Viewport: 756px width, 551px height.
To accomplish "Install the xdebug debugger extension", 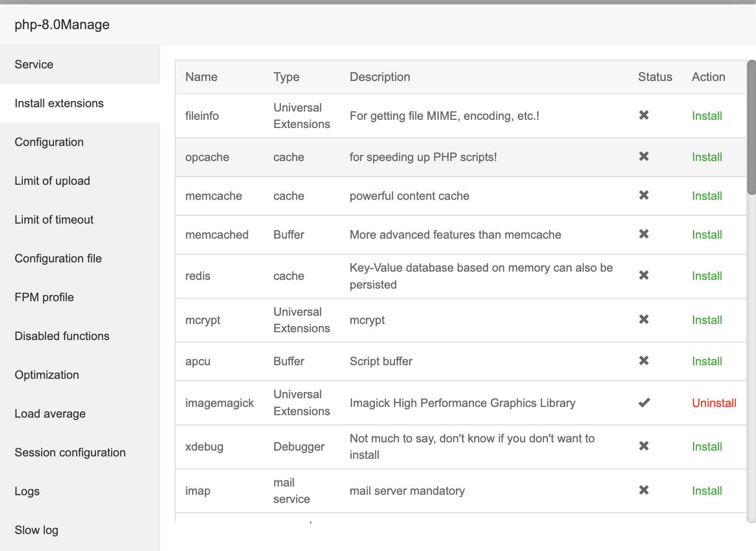I will coord(707,447).
